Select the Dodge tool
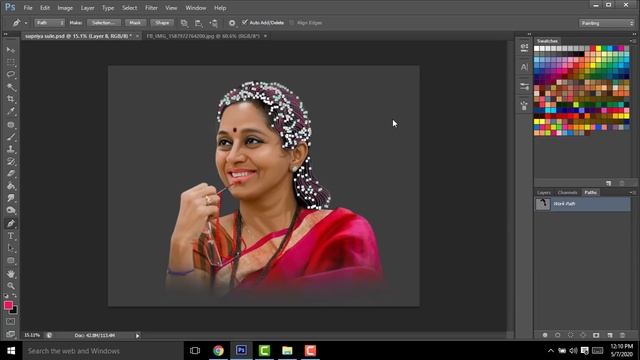640x360 pixels. pos(11,211)
